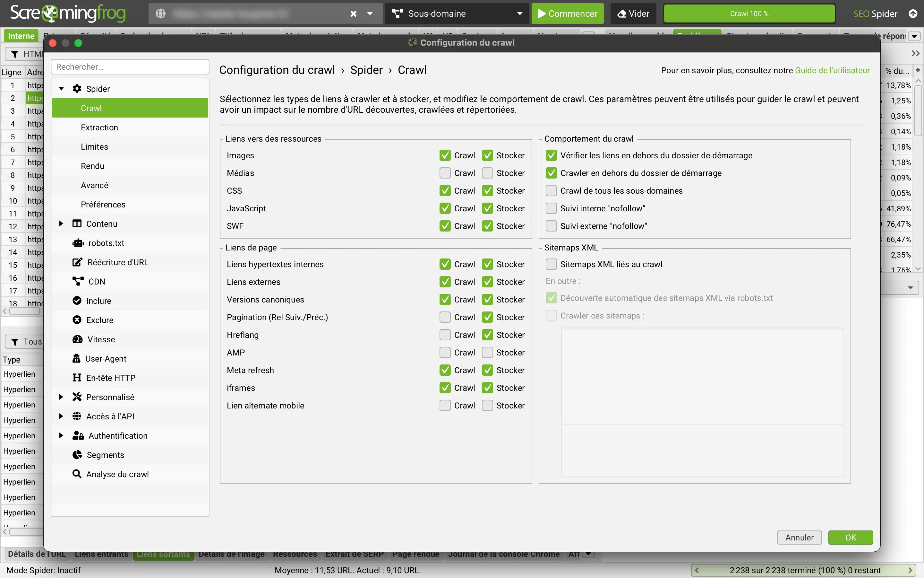Collapse the Spider tree section
This screenshot has height=578, width=924.
(61, 89)
